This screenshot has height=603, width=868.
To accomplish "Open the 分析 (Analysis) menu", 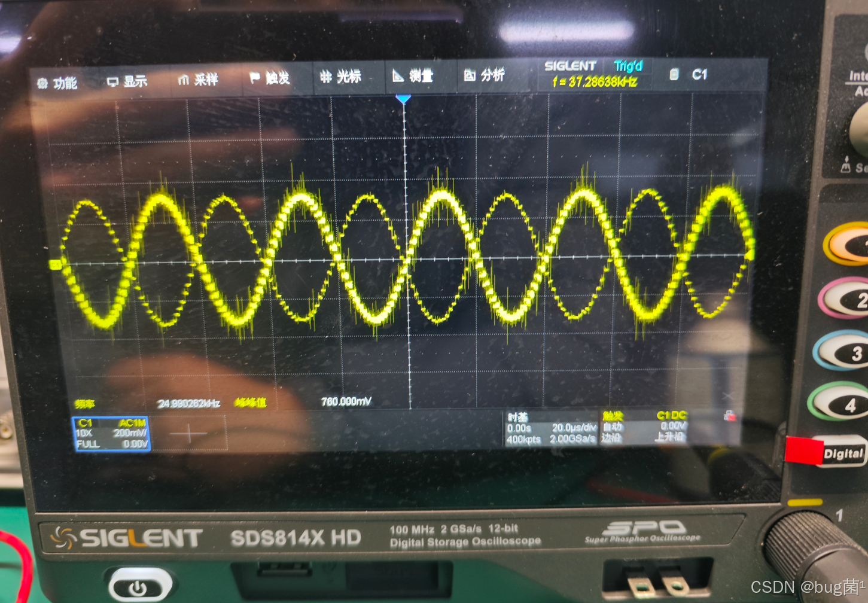I will (485, 75).
